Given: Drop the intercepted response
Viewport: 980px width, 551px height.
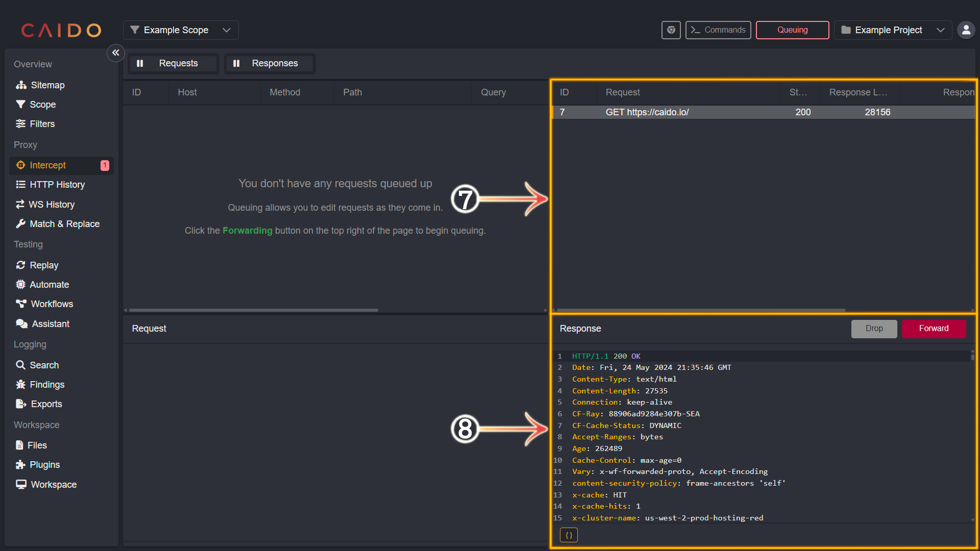Looking at the screenshot, I should [874, 329].
